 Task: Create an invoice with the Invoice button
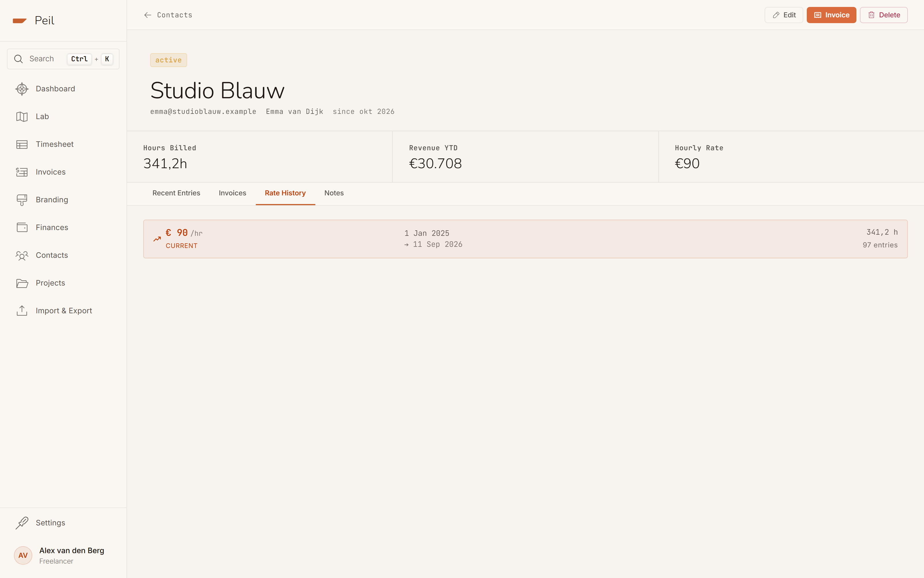click(831, 15)
